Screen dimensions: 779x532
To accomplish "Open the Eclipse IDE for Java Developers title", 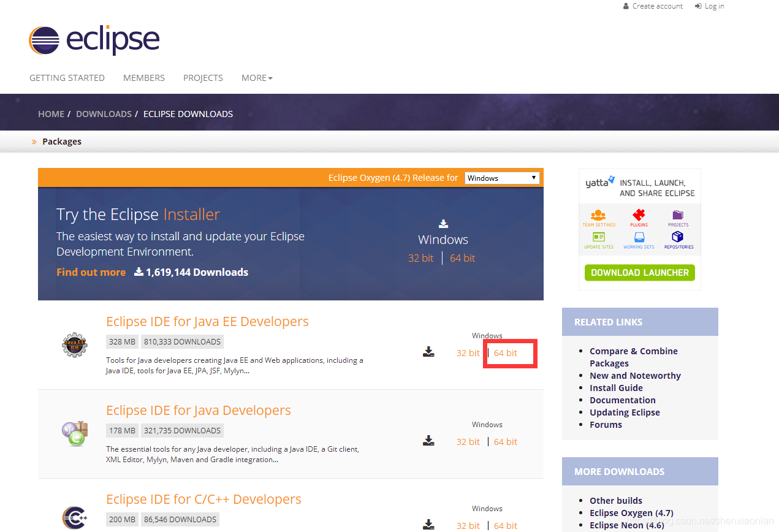I will click(x=199, y=411).
